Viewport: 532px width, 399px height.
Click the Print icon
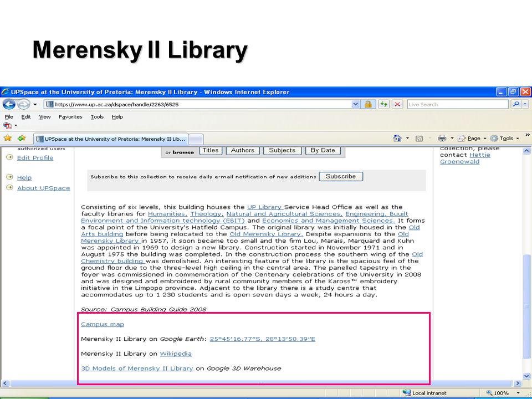[442, 138]
